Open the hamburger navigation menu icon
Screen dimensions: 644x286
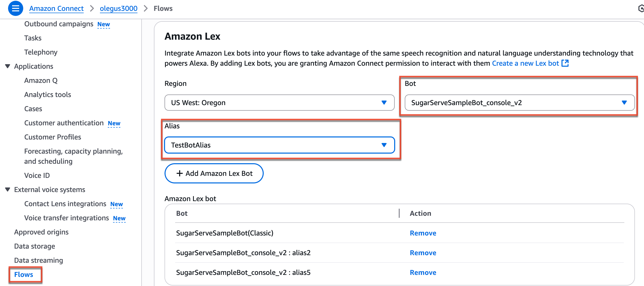point(15,8)
